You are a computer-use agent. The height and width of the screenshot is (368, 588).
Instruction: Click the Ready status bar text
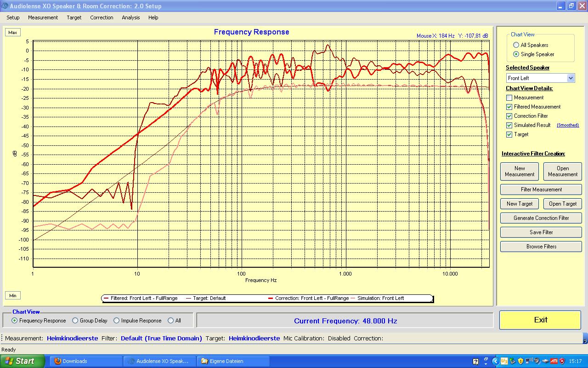9,350
